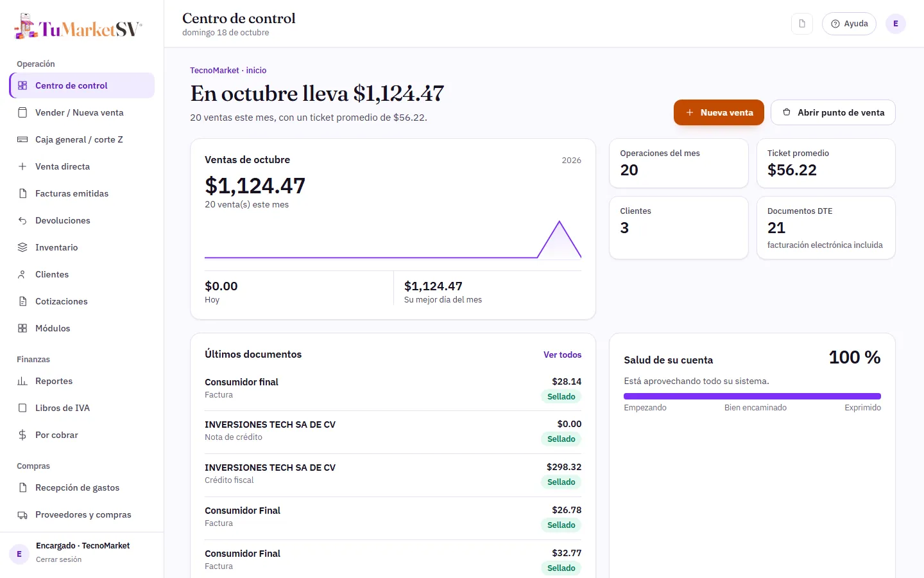Screen dimensions: 924x578
Task: Click the Devoluciones return-arrow icon
Action: pyautogui.click(x=22, y=220)
